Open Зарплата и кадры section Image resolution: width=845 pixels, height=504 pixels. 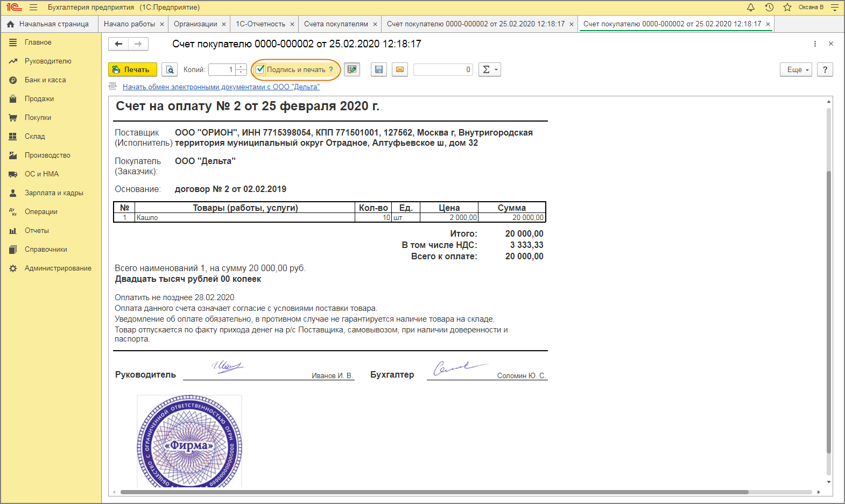tap(51, 193)
